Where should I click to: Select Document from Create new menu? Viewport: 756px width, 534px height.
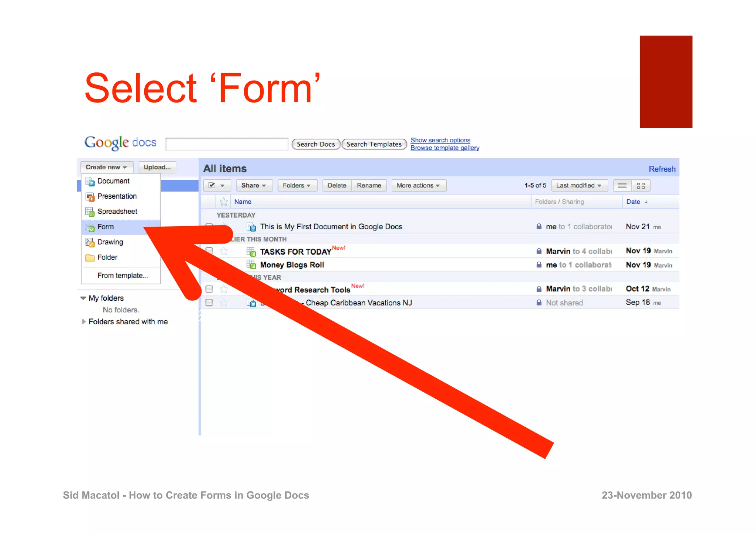point(121,181)
